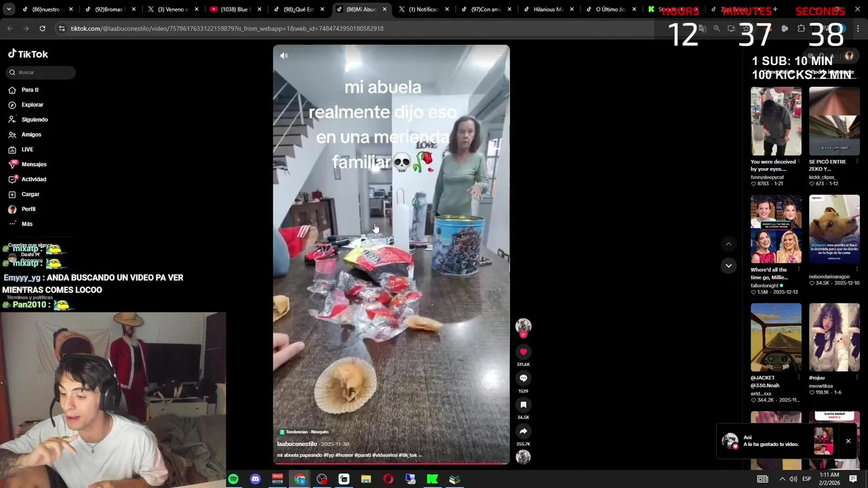This screenshot has width=868, height=488.
Task: Open OBS Studio from the taskbar
Action: [x=321, y=479]
